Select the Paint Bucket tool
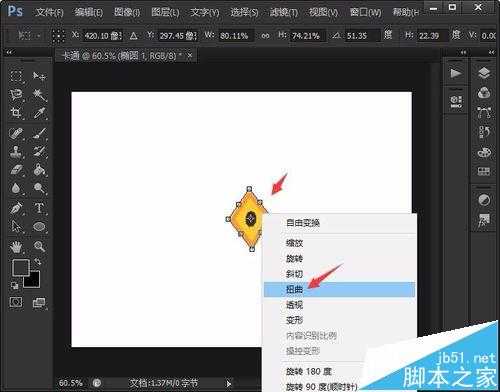 click(39, 170)
